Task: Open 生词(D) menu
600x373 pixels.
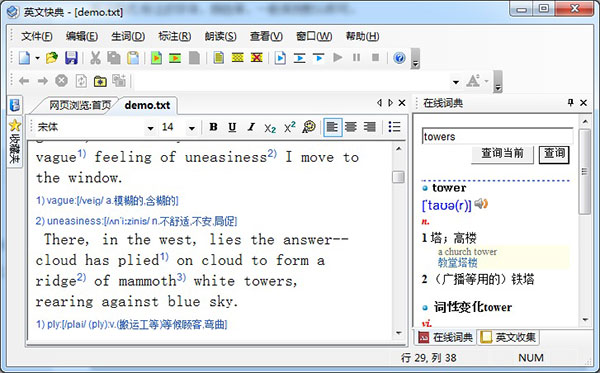Action: coord(128,36)
